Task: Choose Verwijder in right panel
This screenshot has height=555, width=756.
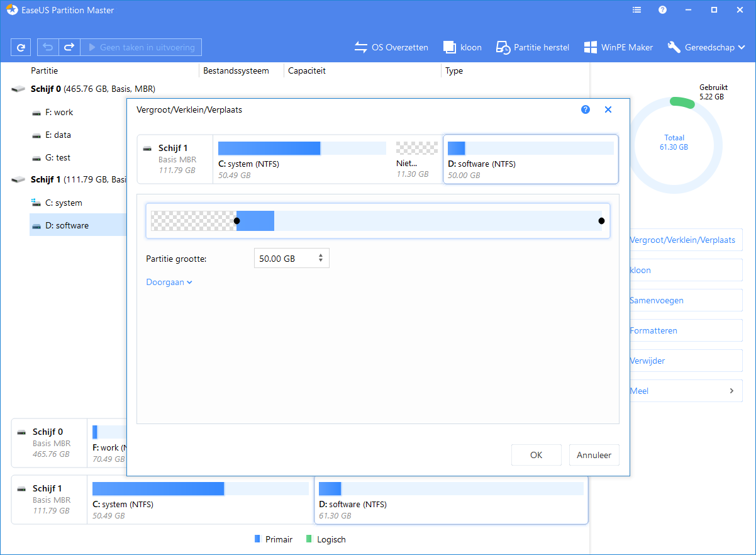Action: click(x=686, y=361)
